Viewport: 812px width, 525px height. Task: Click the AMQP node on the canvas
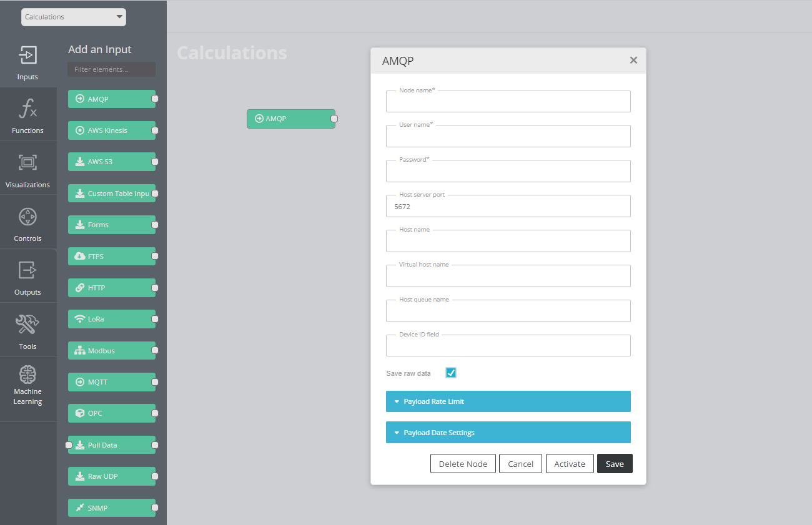pyautogui.click(x=291, y=119)
